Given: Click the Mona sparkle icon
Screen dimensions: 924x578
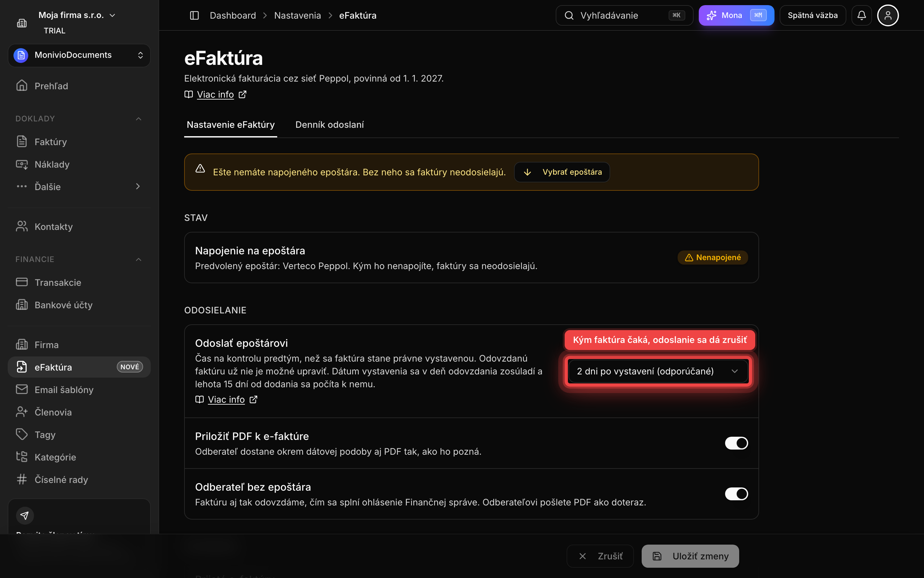Looking at the screenshot, I should pyautogui.click(x=711, y=15).
